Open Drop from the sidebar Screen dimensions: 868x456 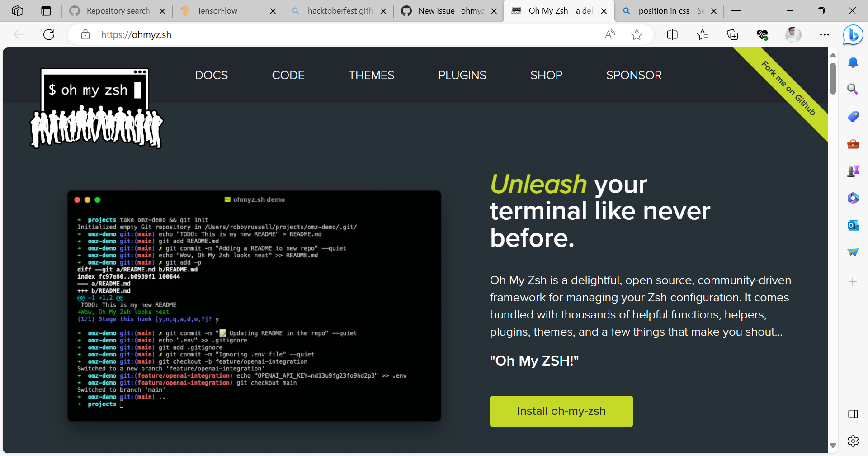tap(853, 252)
